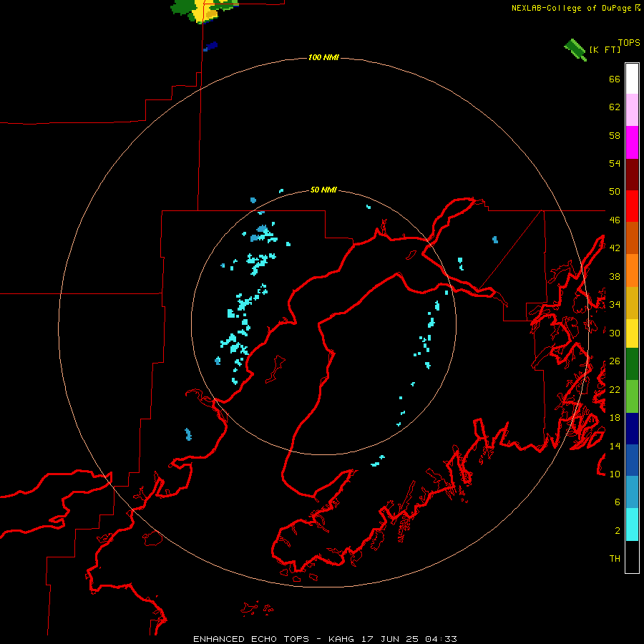Screen dimensions: 644x644
Task: Click the 50 NMI range ring label
Action: pyautogui.click(x=323, y=190)
